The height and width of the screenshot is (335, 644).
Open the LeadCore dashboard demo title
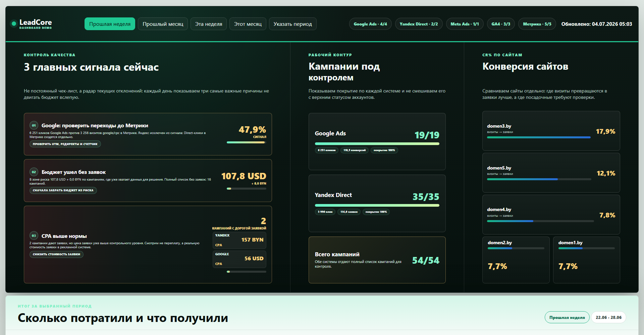pos(36,24)
